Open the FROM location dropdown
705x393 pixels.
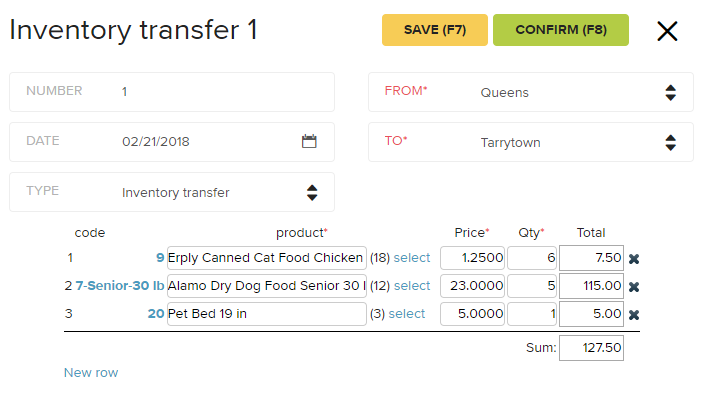tap(531, 92)
